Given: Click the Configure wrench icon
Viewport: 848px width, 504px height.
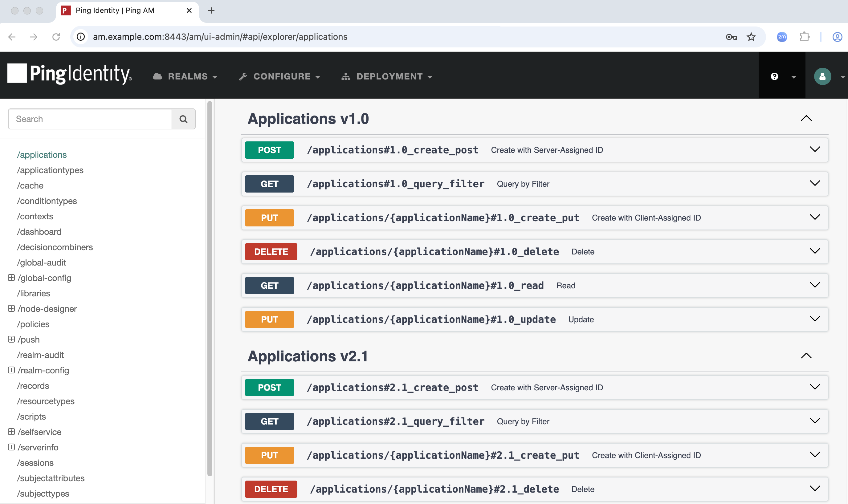Looking at the screenshot, I should point(243,76).
